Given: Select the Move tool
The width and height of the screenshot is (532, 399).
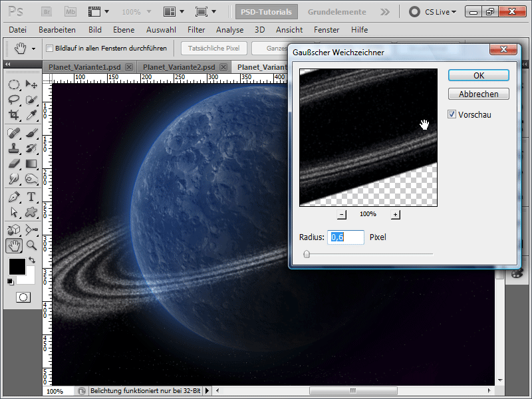Looking at the screenshot, I should point(31,84).
